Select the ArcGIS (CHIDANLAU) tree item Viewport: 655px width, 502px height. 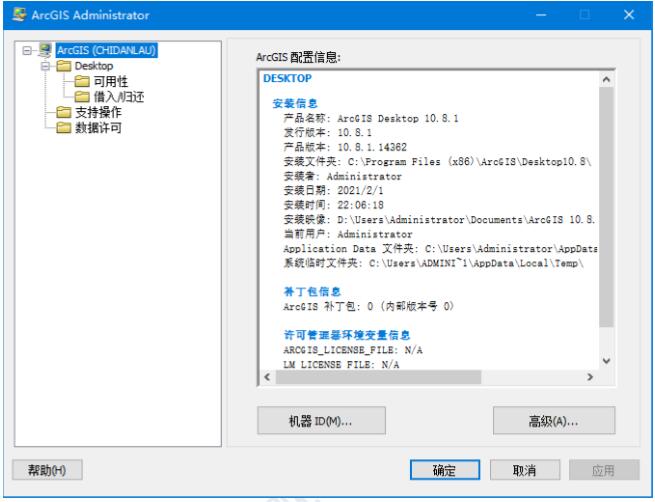(x=107, y=50)
